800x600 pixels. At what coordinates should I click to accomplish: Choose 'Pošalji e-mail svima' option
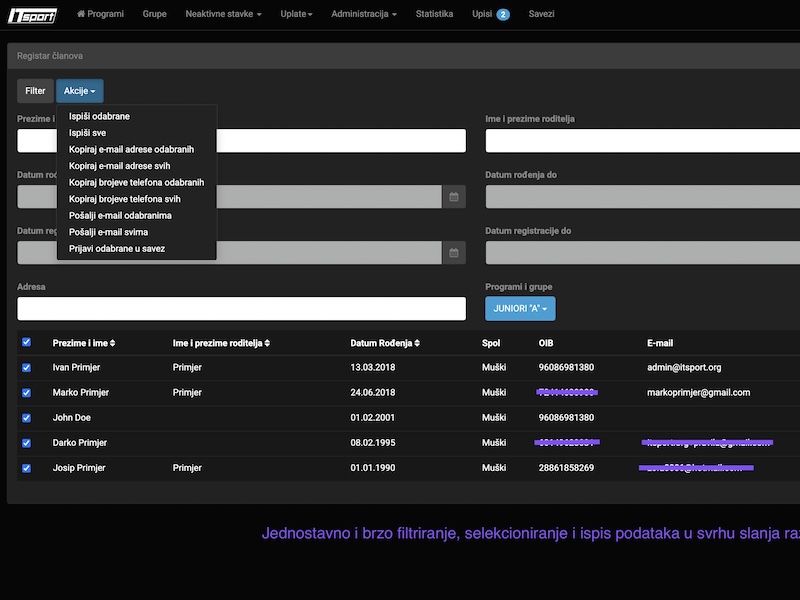pyautogui.click(x=108, y=232)
